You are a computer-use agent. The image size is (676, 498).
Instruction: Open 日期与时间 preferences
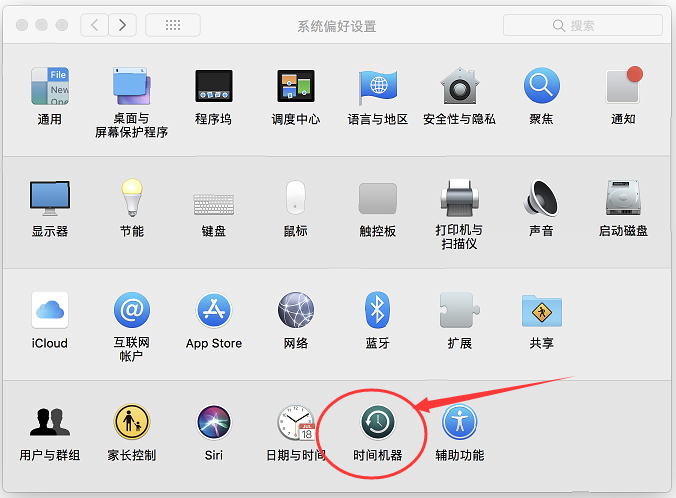[296, 423]
